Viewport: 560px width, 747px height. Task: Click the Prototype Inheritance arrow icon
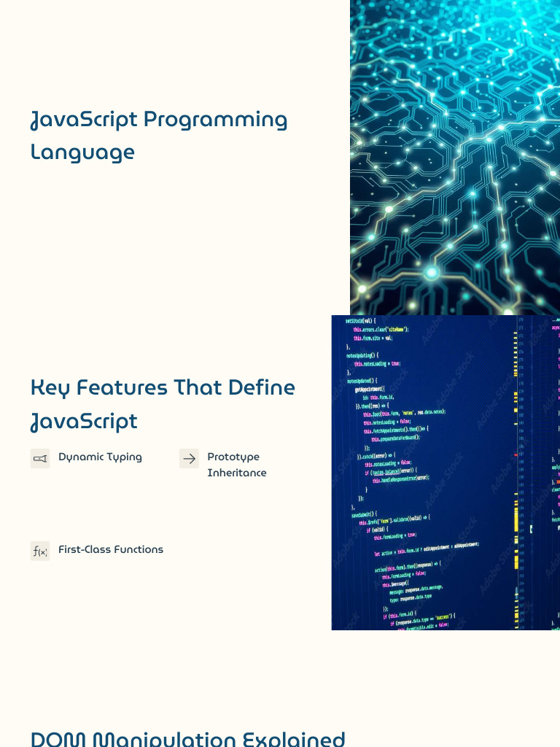coord(189,458)
